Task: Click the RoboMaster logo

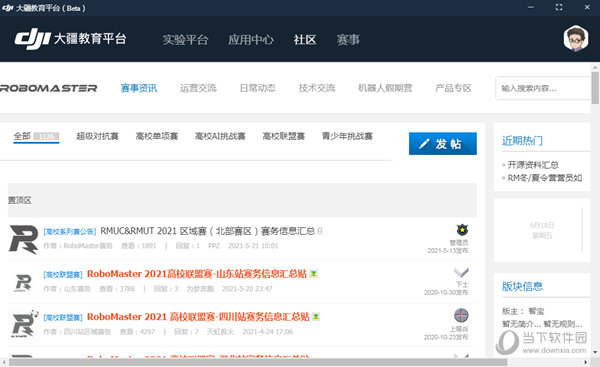Action: [49, 88]
